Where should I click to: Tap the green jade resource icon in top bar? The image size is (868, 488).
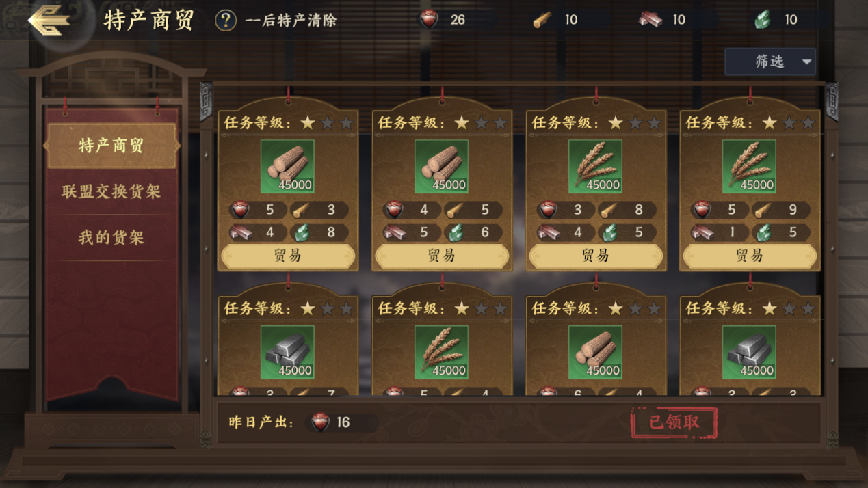[x=762, y=19]
